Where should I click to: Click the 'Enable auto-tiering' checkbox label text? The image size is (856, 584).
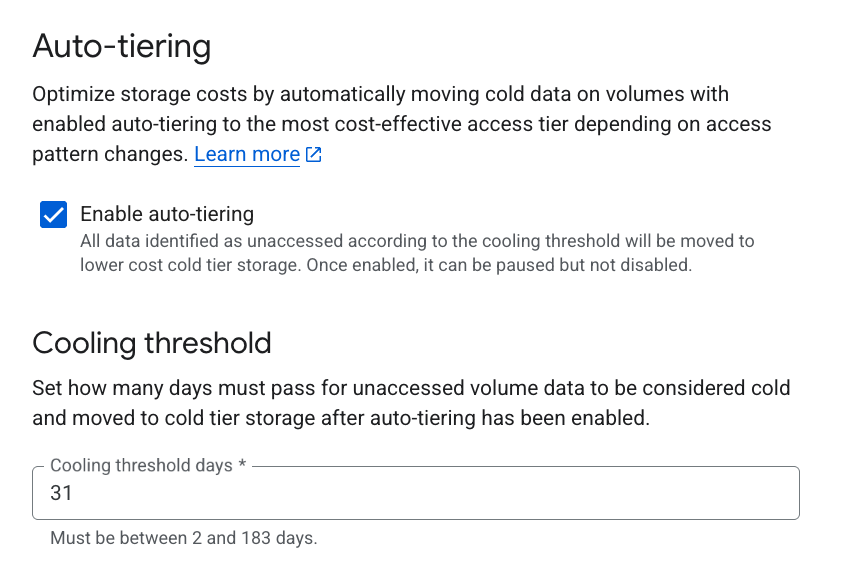tap(167, 214)
